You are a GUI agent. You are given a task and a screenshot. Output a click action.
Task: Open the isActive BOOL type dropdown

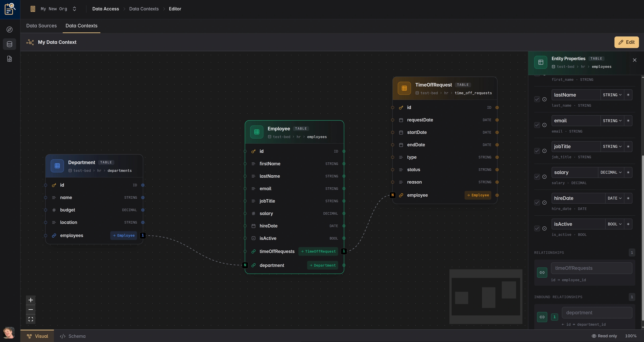pos(615,224)
